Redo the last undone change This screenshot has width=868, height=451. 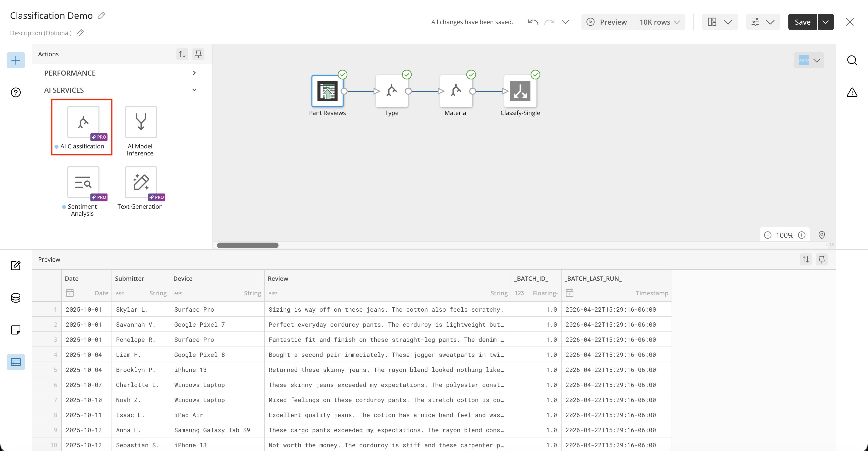[549, 22]
